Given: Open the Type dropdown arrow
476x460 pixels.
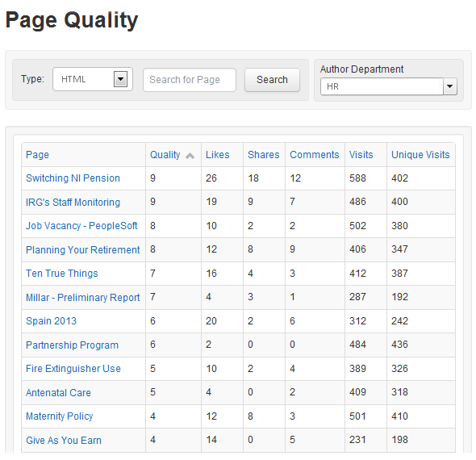Looking at the screenshot, I should pos(120,79).
